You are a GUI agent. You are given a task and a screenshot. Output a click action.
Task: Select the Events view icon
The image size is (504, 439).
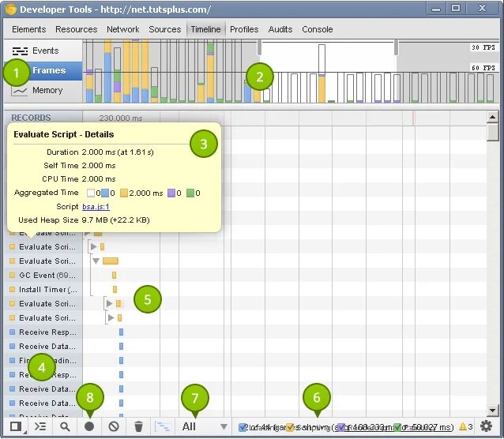(20, 51)
